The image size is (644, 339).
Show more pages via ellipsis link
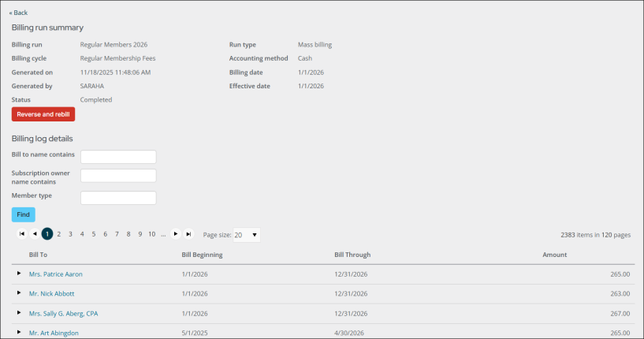163,234
